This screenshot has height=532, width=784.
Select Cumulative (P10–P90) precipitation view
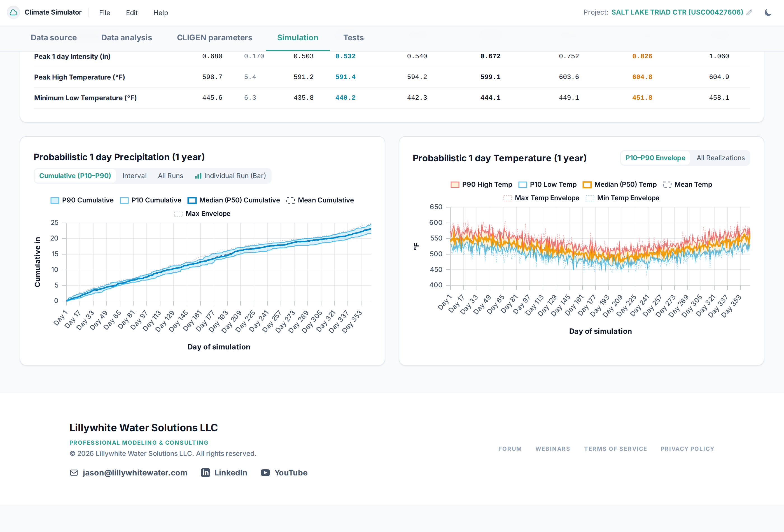[x=75, y=176]
